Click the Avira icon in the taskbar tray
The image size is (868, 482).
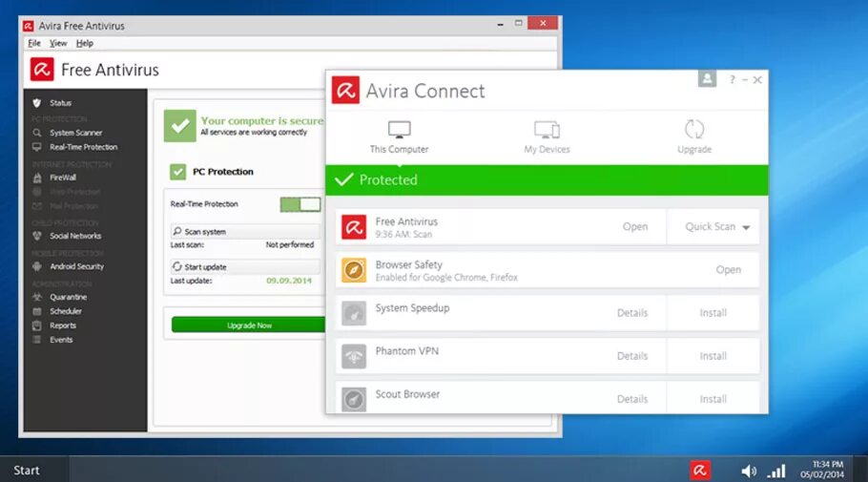pyautogui.click(x=700, y=471)
